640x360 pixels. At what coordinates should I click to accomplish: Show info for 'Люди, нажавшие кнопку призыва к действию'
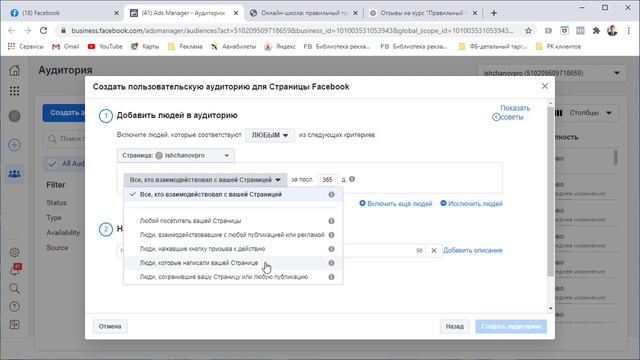coord(331,249)
